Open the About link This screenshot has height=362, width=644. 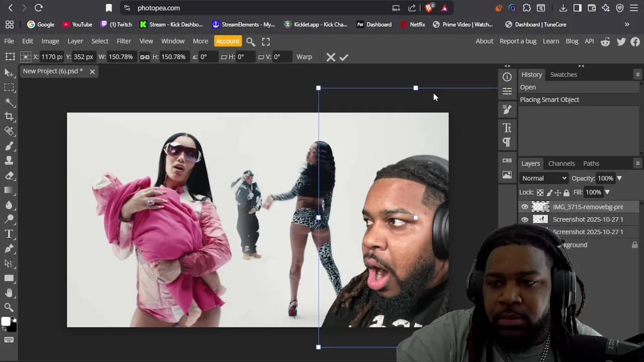coord(485,41)
